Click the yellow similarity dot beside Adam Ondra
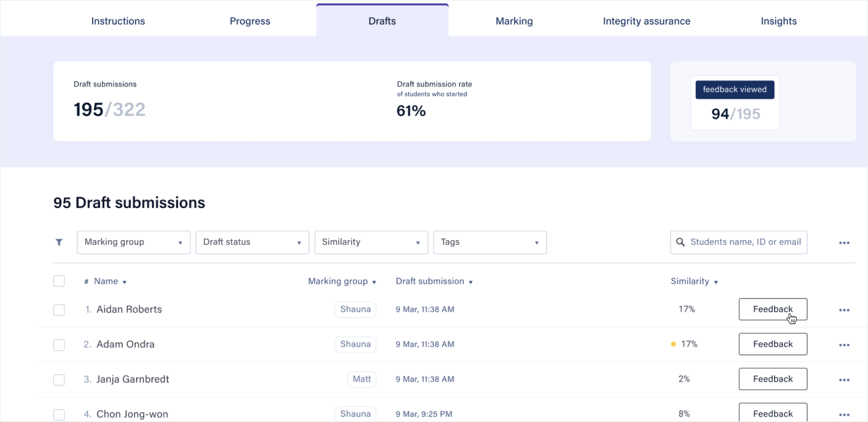The image size is (868, 422). pyautogui.click(x=673, y=344)
